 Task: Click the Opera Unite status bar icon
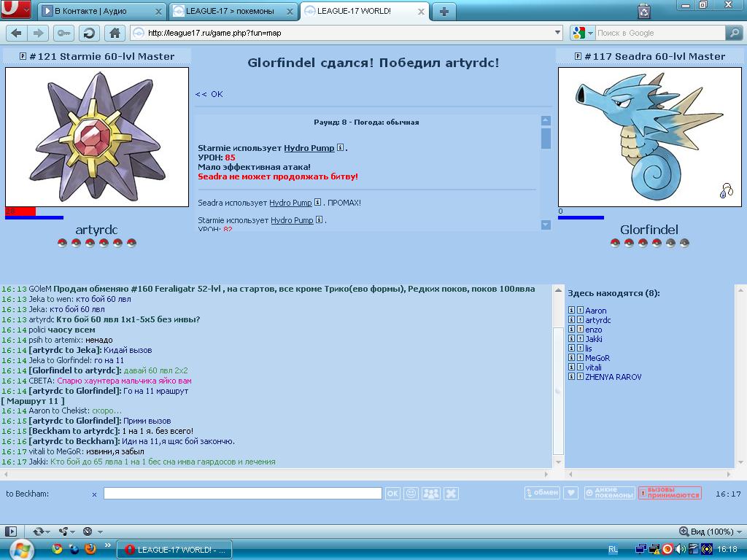(63, 532)
